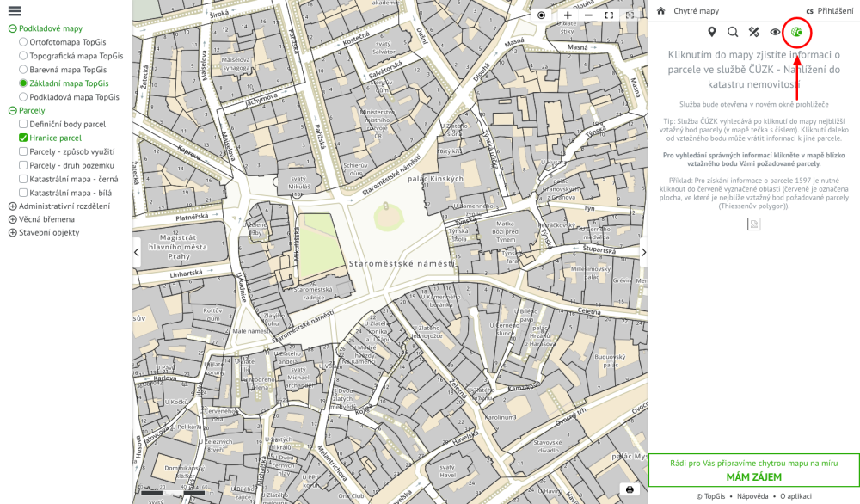Click the zoom in plus button

tap(568, 15)
